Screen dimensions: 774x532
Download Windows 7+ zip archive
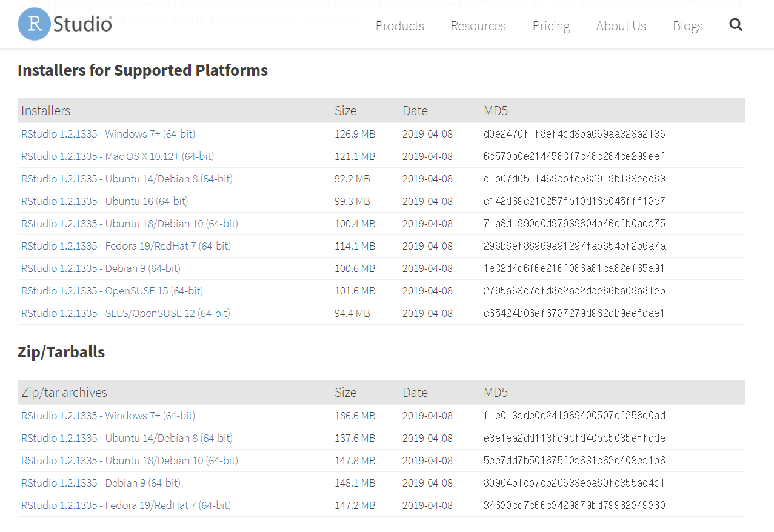point(108,416)
